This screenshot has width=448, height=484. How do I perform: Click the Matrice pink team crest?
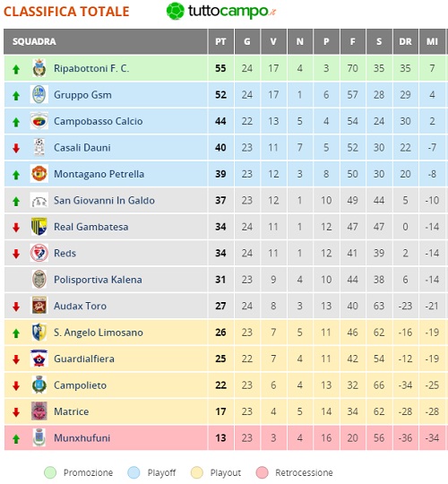[39, 411]
